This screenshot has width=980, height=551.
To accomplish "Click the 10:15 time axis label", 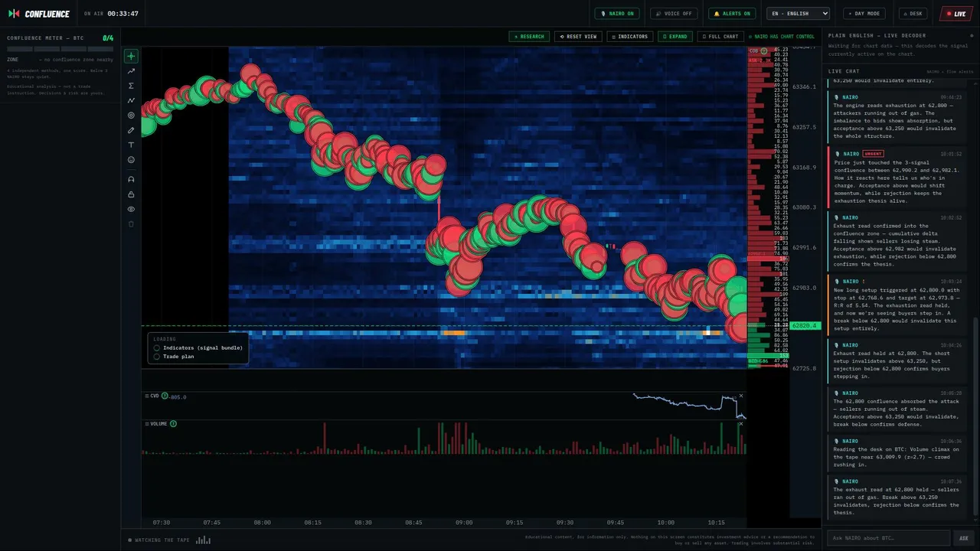I will point(716,523).
